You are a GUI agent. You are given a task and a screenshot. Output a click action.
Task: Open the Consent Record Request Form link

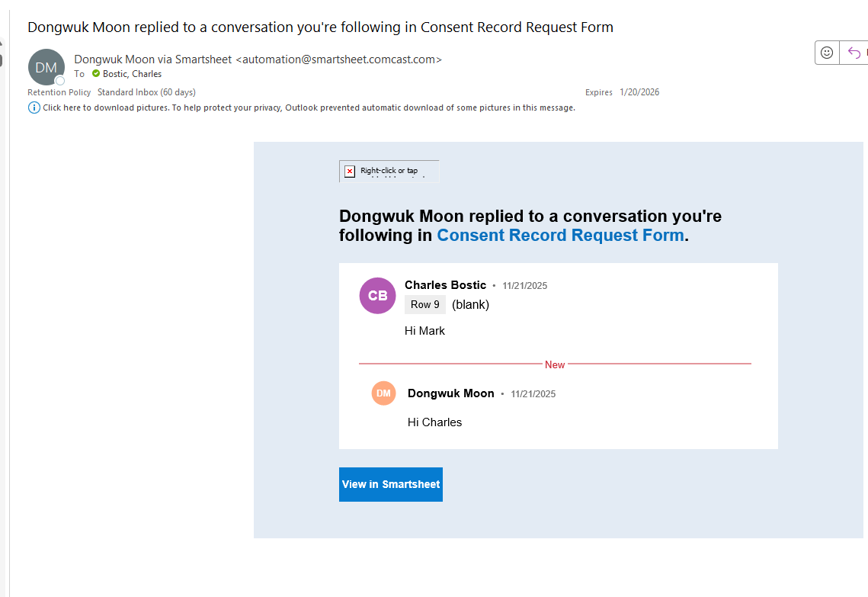click(x=560, y=235)
